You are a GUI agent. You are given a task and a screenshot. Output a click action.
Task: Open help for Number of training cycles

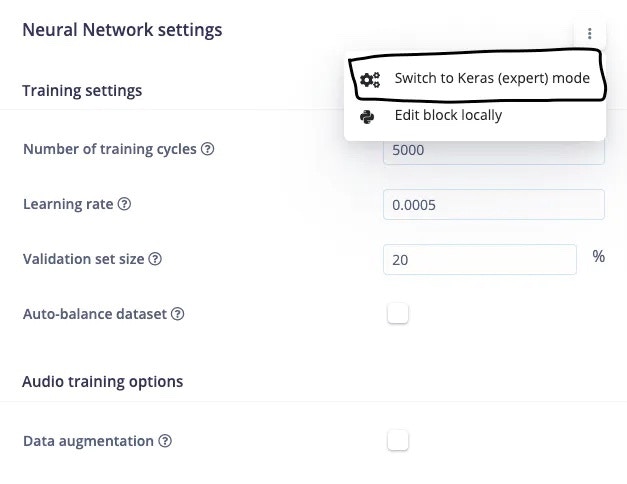207,149
